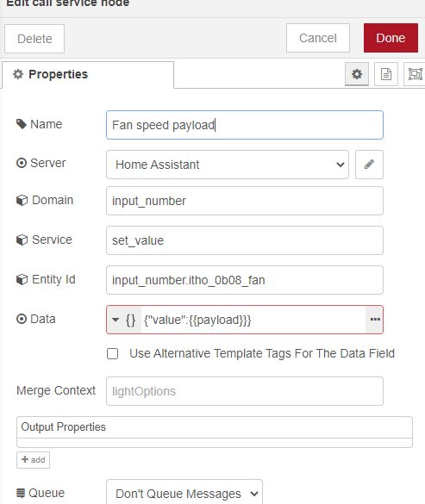Enable Use Alternative Template Tags checkbox
The height and width of the screenshot is (504, 425).
point(113,353)
